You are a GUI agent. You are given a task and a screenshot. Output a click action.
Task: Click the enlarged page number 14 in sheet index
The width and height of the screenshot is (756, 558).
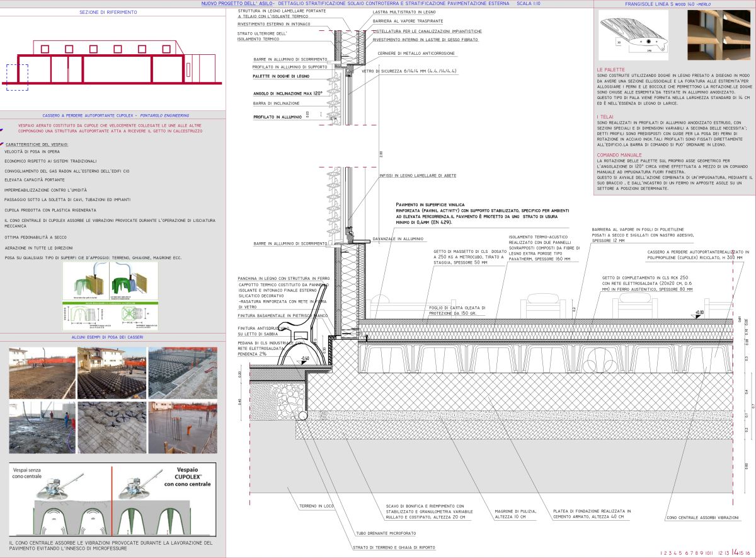pyautogui.click(x=735, y=552)
